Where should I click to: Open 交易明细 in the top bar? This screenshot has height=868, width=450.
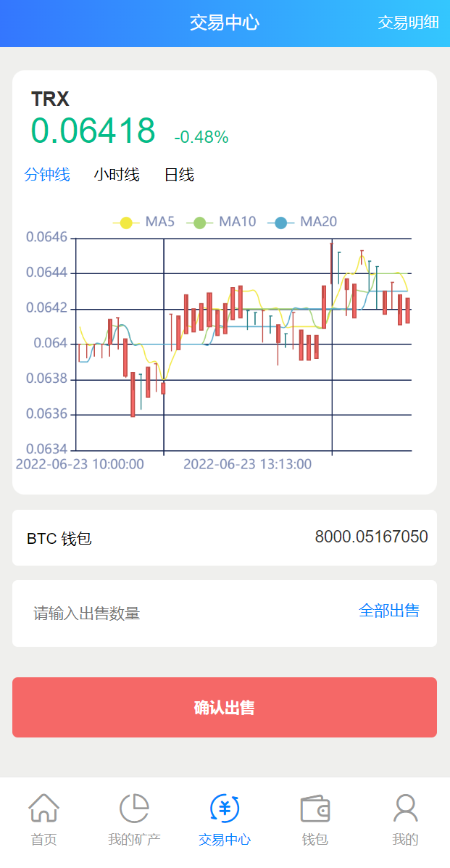pos(409,22)
